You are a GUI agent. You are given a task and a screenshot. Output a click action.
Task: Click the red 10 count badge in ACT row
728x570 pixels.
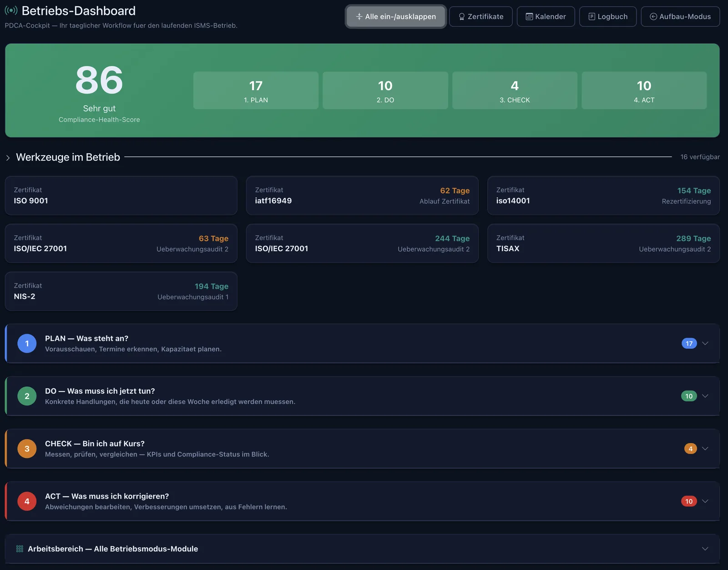click(689, 501)
